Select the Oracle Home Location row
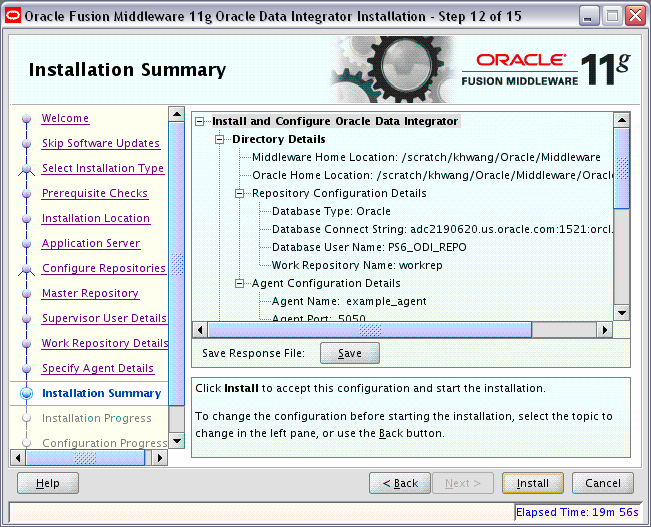Viewport: 651px width, 527px height. [x=432, y=175]
